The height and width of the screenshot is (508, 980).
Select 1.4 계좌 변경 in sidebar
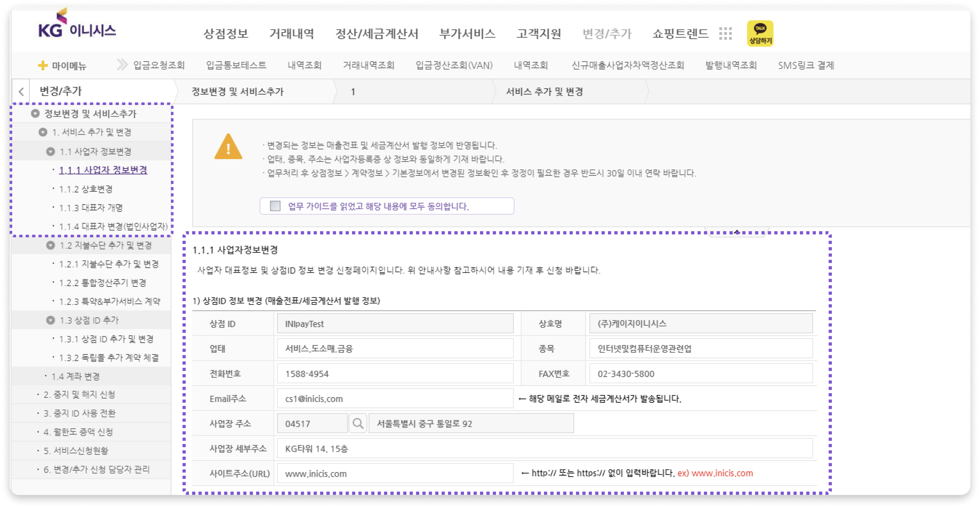pos(76,376)
